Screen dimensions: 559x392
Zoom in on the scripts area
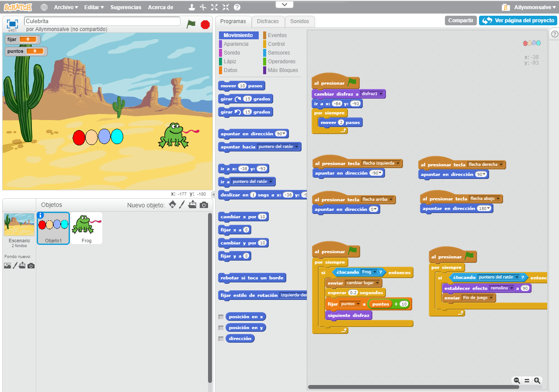(537, 380)
